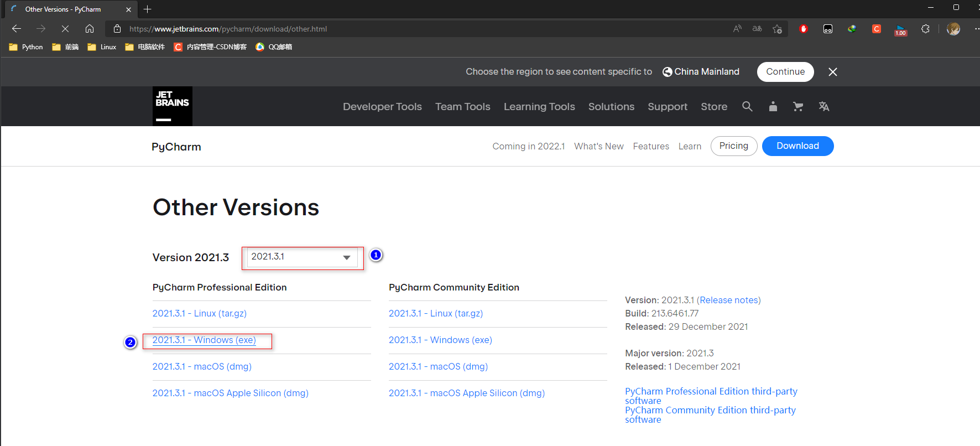Click Continue in region banner
The height and width of the screenshot is (446, 980).
click(785, 72)
